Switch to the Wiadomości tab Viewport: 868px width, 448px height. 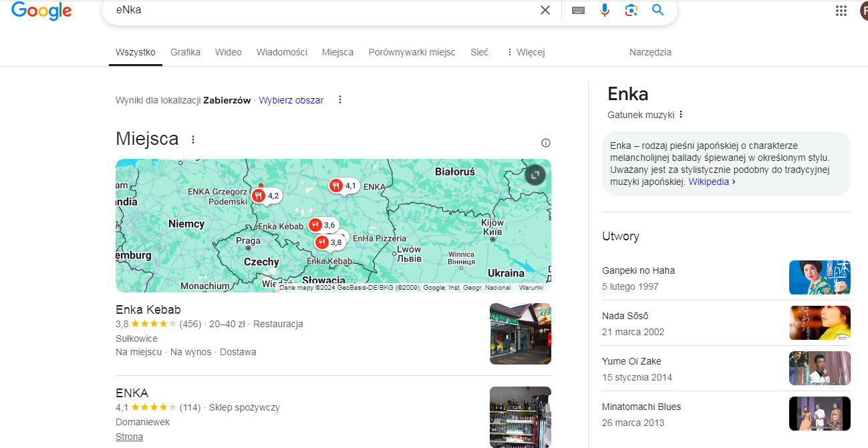282,52
